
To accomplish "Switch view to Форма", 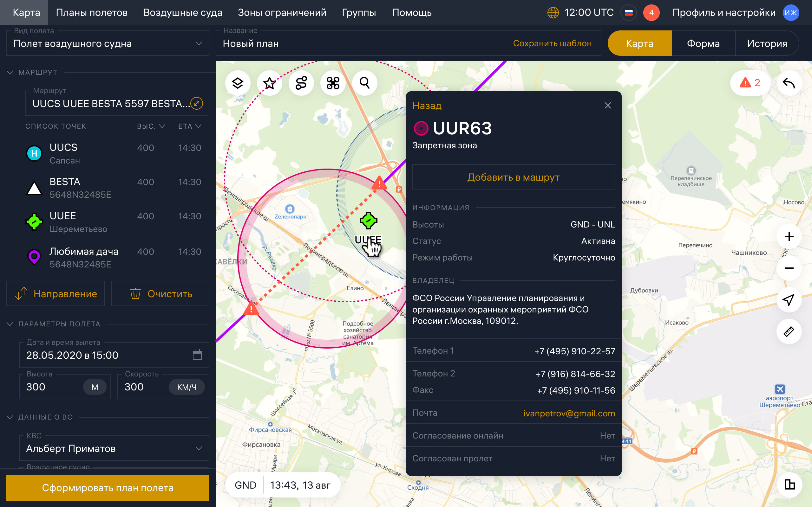I will (x=703, y=43).
